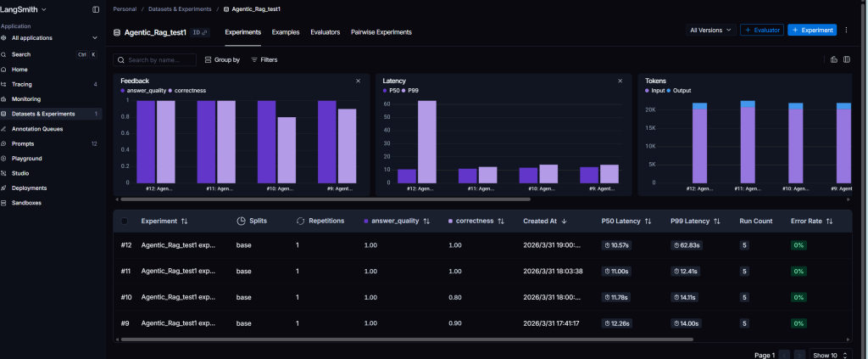Viewport: 868px width, 359px height.
Task: Switch to the Experiments tab
Action: click(243, 32)
